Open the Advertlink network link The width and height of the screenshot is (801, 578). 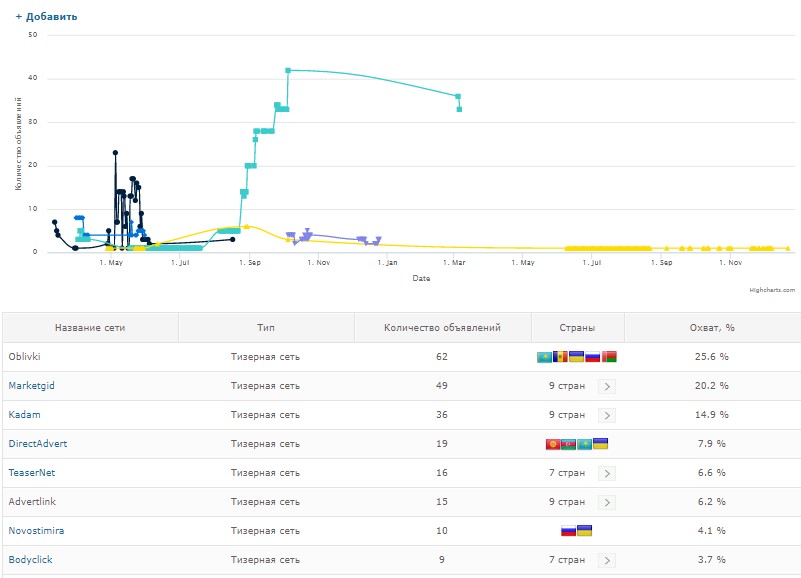coord(32,501)
